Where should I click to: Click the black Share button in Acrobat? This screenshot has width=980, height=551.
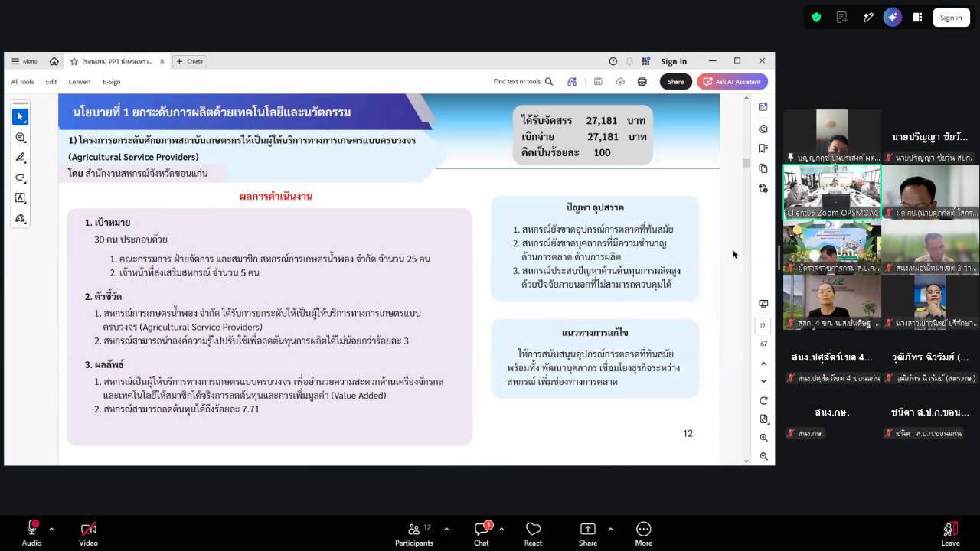click(676, 82)
